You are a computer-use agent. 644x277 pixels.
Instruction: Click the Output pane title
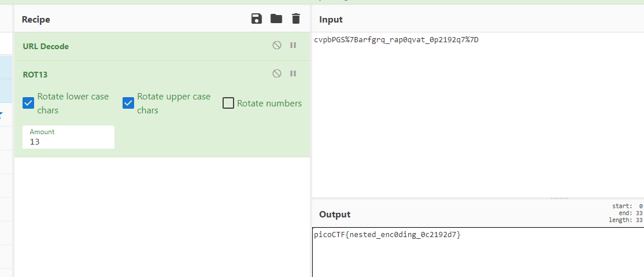tap(335, 215)
